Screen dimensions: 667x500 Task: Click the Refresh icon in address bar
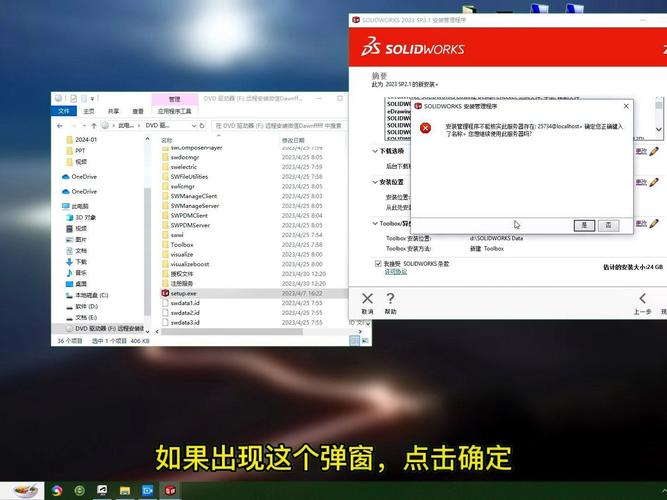pyautogui.click(x=202, y=126)
